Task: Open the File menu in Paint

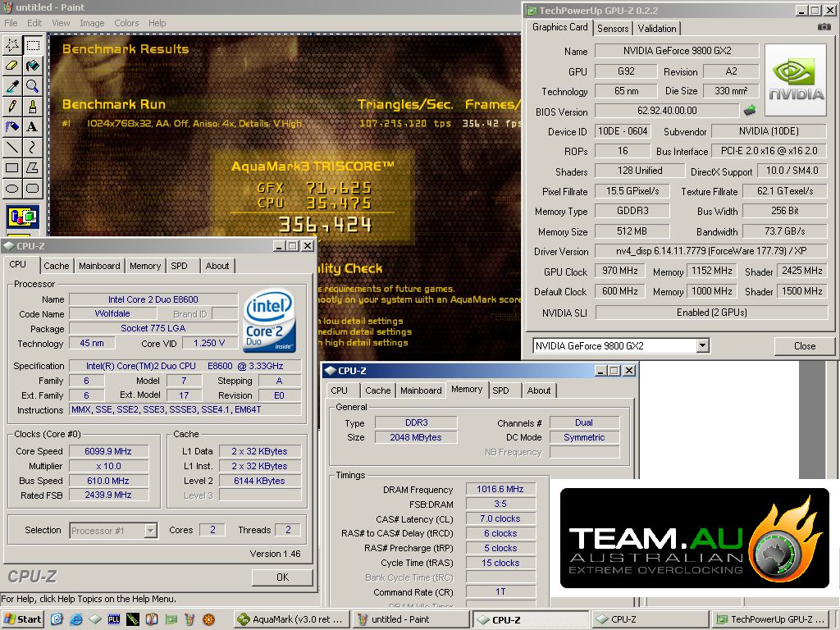Action: pyautogui.click(x=11, y=23)
